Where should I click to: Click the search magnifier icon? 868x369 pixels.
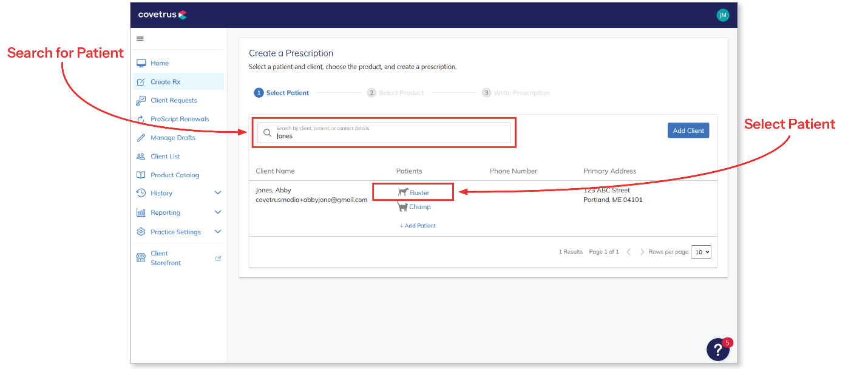click(267, 133)
